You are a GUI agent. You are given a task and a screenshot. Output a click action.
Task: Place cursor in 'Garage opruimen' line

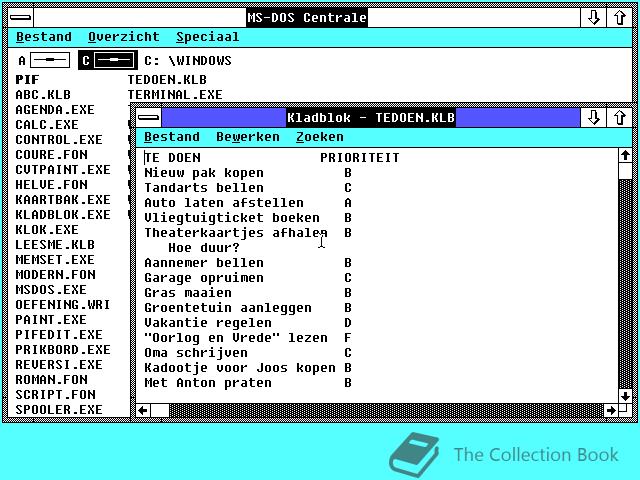coord(204,278)
